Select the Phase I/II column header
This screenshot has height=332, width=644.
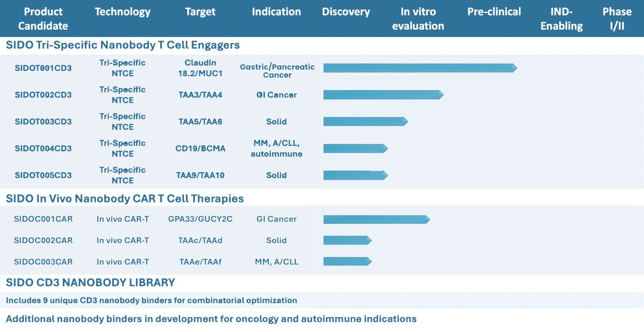click(617, 19)
